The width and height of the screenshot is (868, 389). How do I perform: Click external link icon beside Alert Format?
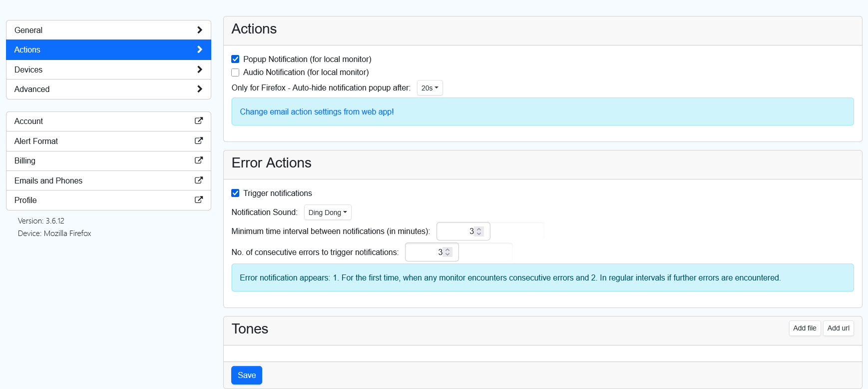coord(198,141)
